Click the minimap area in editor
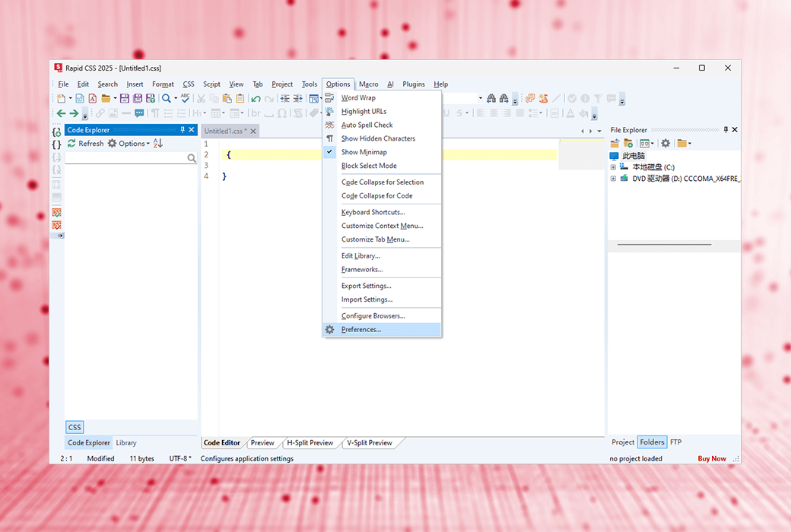791x532 pixels. click(581, 155)
